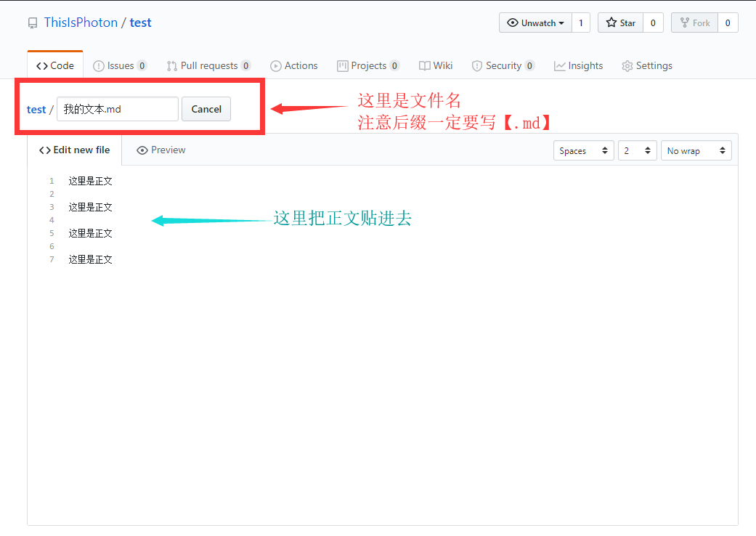Cancel the new file creation
This screenshot has width=756, height=536.
pos(206,109)
